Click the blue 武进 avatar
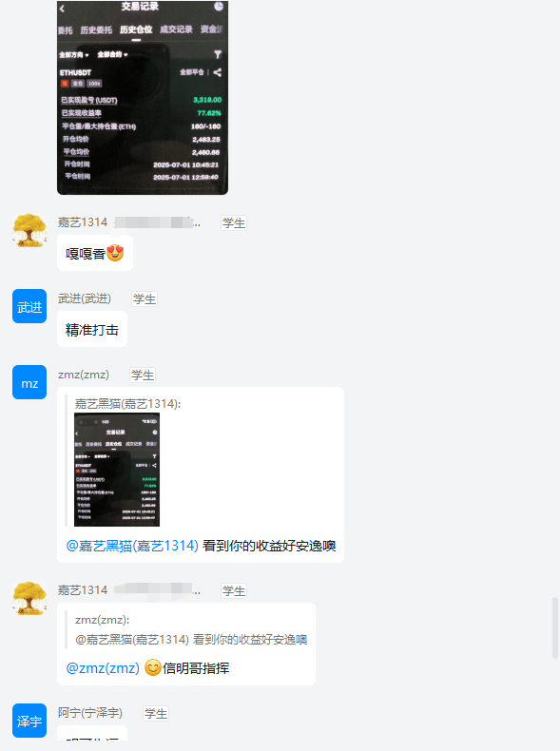560x751 pixels. (29, 306)
